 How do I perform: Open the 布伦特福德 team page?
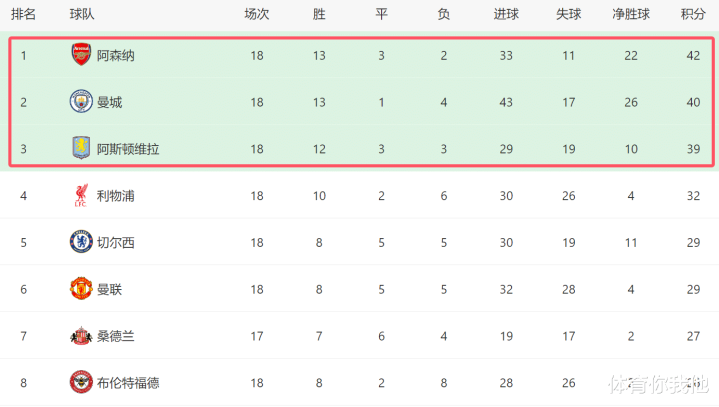[128, 382]
